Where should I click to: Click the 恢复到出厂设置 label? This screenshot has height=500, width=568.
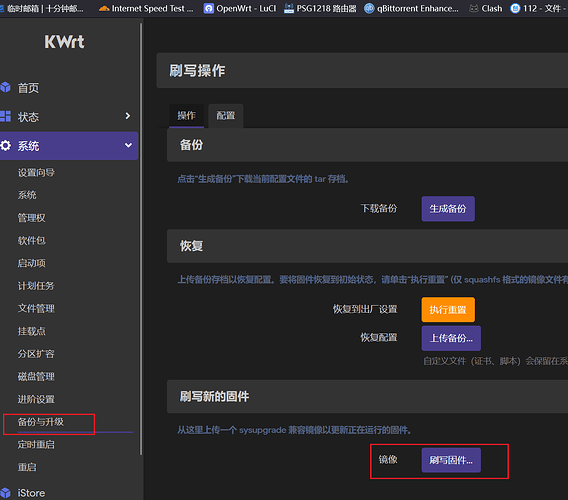365,309
